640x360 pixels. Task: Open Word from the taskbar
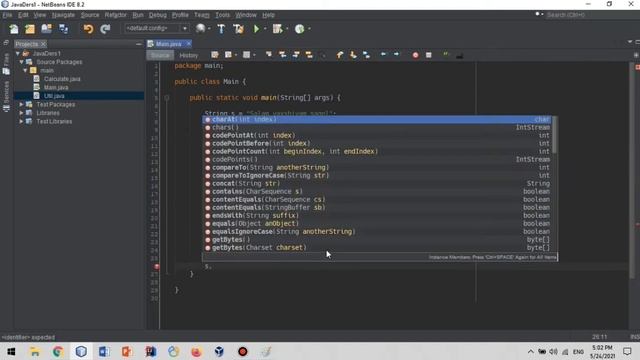(x=104, y=351)
